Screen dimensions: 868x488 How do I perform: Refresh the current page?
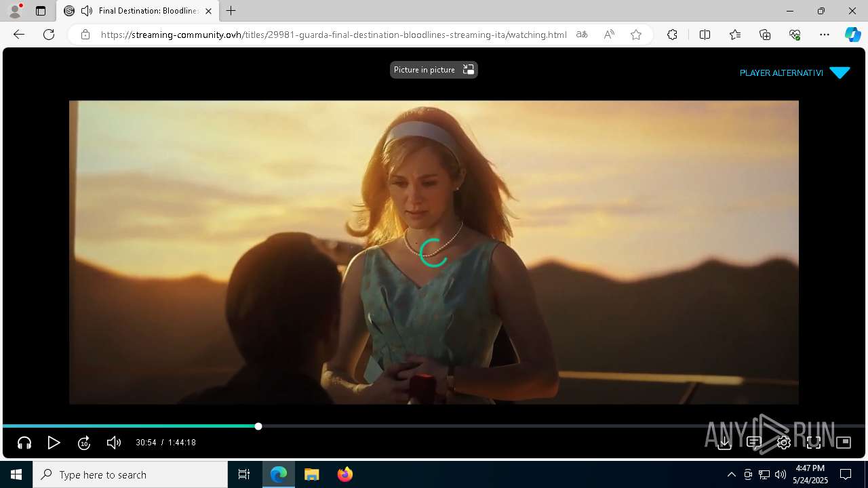(x=49, y=35)
